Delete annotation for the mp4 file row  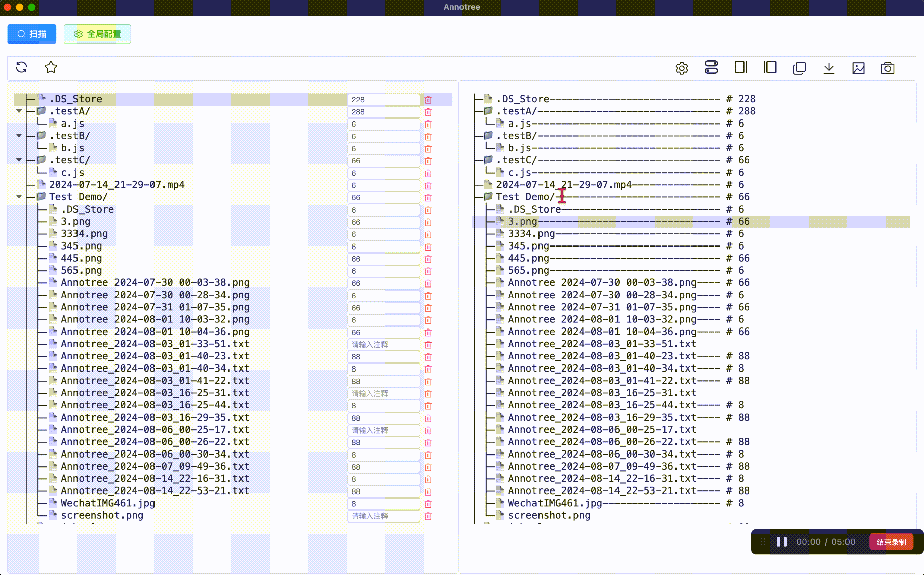[428, 185]
